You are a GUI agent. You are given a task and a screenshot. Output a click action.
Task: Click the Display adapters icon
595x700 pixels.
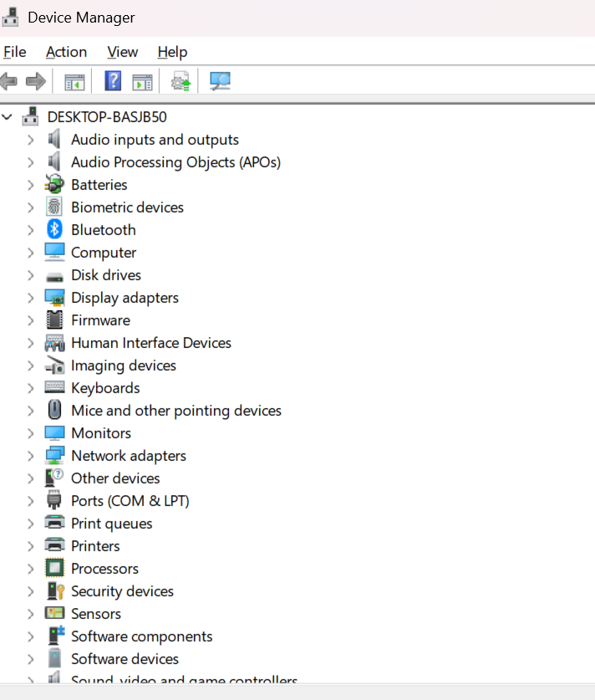coord(54,298)
